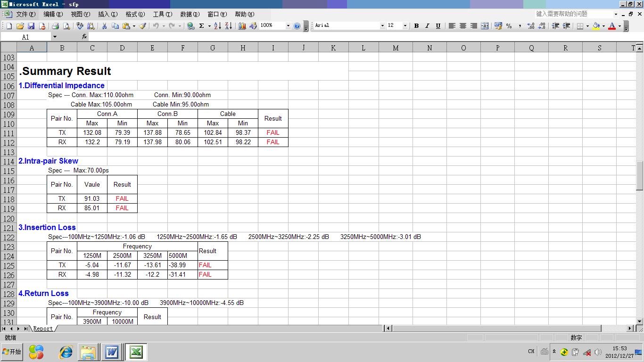644x362 pixels.
Task: Open the 格式(O) menu
Action: (135, 14)
